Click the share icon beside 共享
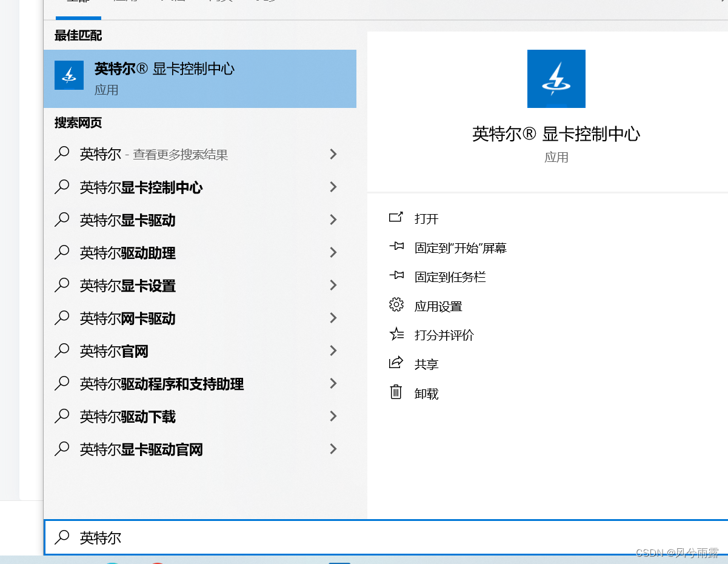Viewport: 728px width, 564px height. tap(396, 363)
